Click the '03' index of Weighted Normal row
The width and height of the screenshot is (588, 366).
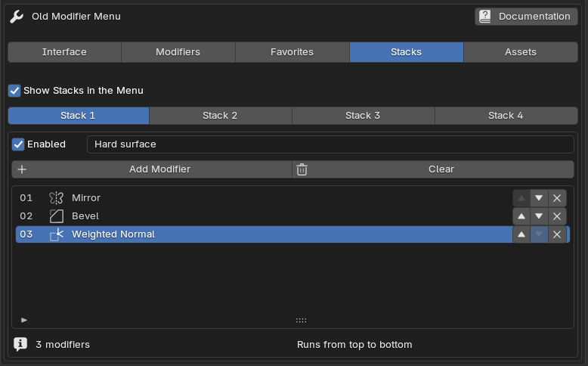[26, 234]
